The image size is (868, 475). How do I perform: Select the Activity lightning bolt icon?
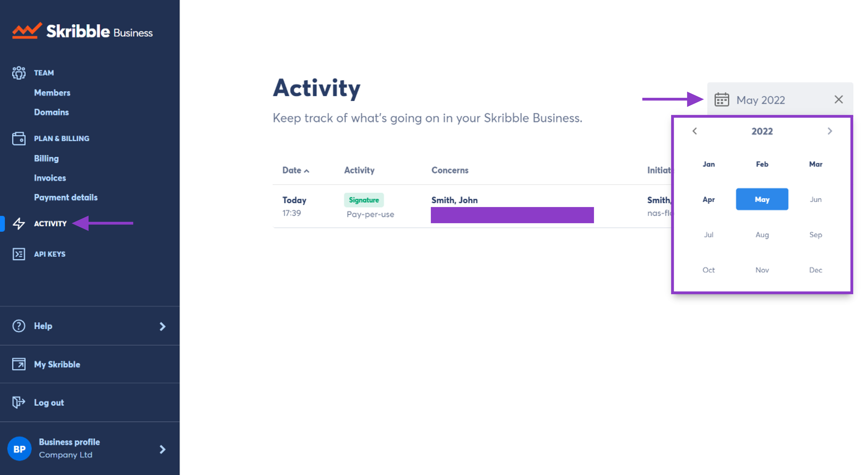pos(19,223)
